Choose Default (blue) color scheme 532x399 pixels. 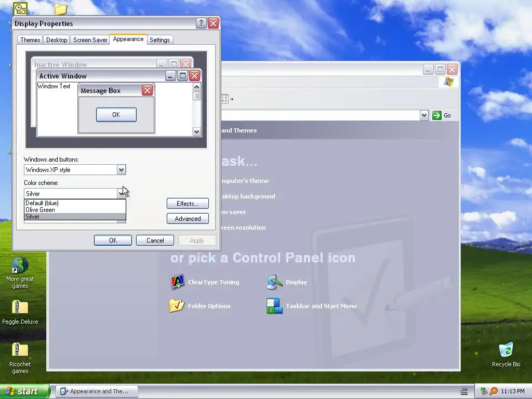click(75, 203)
